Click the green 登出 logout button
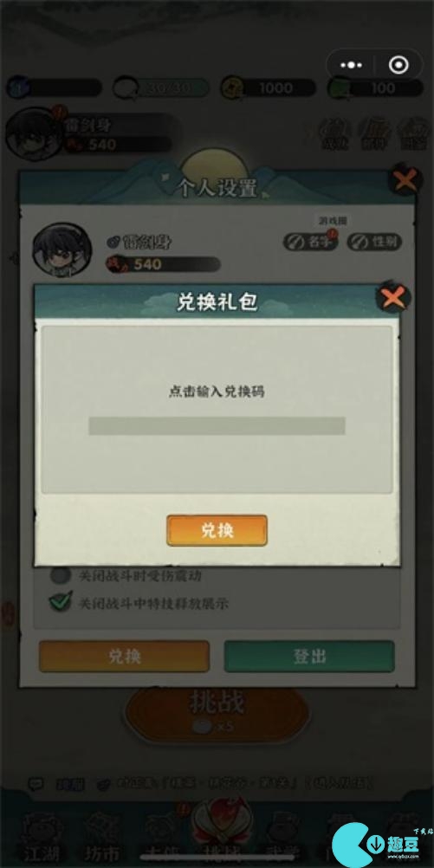Image resolution: width=434 pixels, height=868 pixels. (309, 657)
